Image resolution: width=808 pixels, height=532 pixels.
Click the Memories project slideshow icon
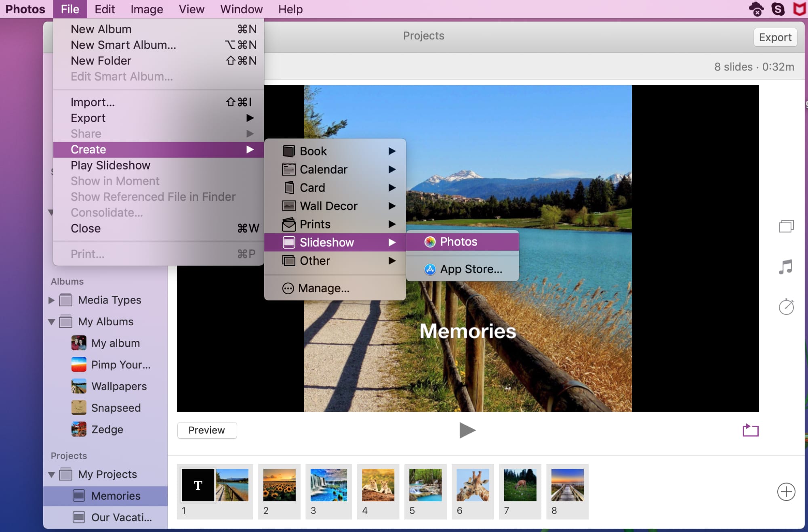79,496
